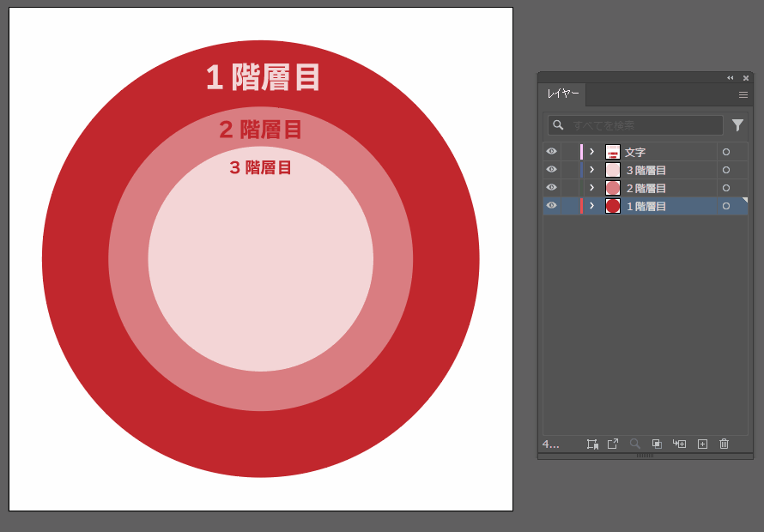Select the レイヤー panel tab
This screenshot has width=764, height=532.
point(563,94)
